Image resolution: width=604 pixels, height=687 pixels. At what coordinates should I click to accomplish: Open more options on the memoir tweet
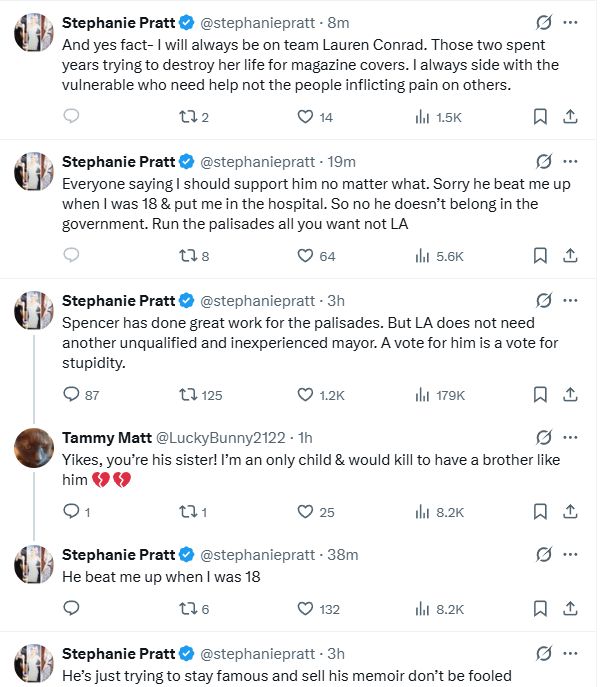coord(570,653)
